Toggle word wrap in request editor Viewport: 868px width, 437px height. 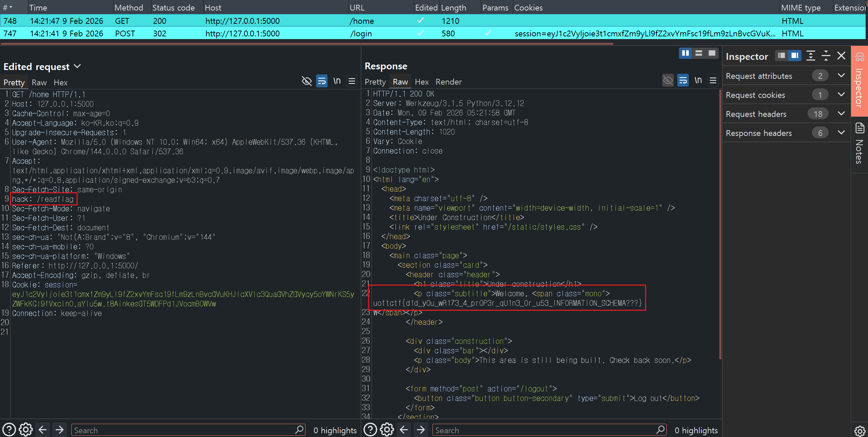pyautogui.click(x=321, y=81)
